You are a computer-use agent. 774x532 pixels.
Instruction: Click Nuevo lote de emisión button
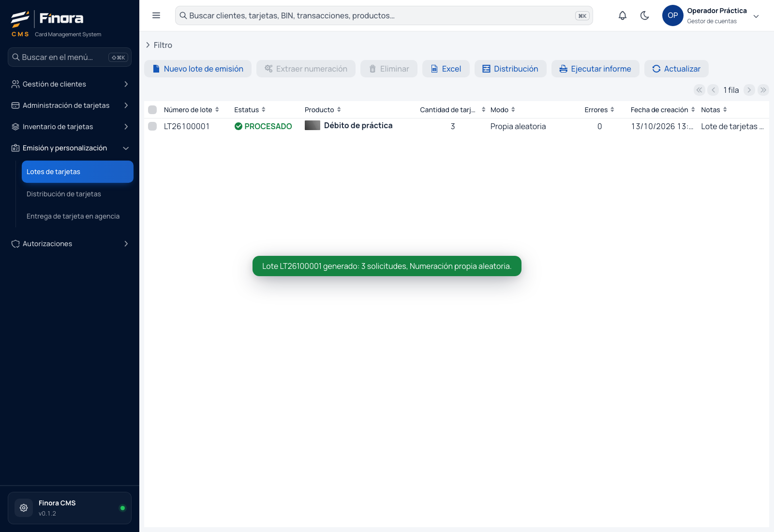(x=198, y=69)
